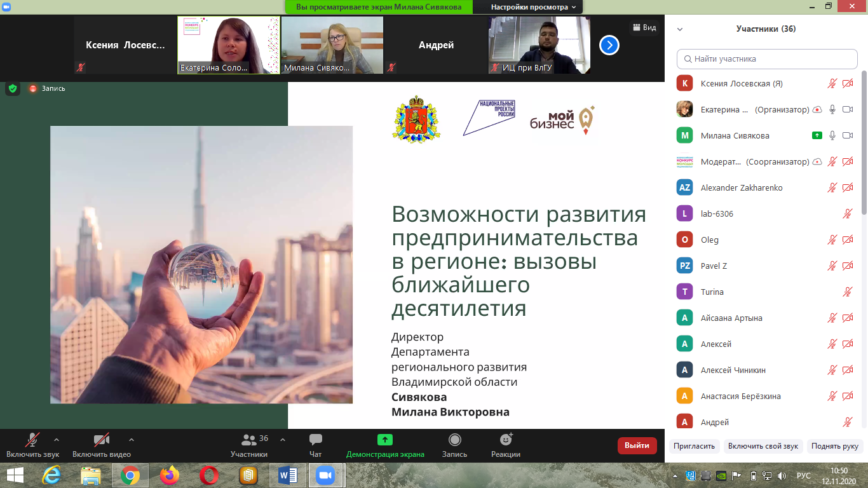Click cloud recording icon in Модерат... row
The height and width of the screenshot is (488, 868).
tap(817, 161)
